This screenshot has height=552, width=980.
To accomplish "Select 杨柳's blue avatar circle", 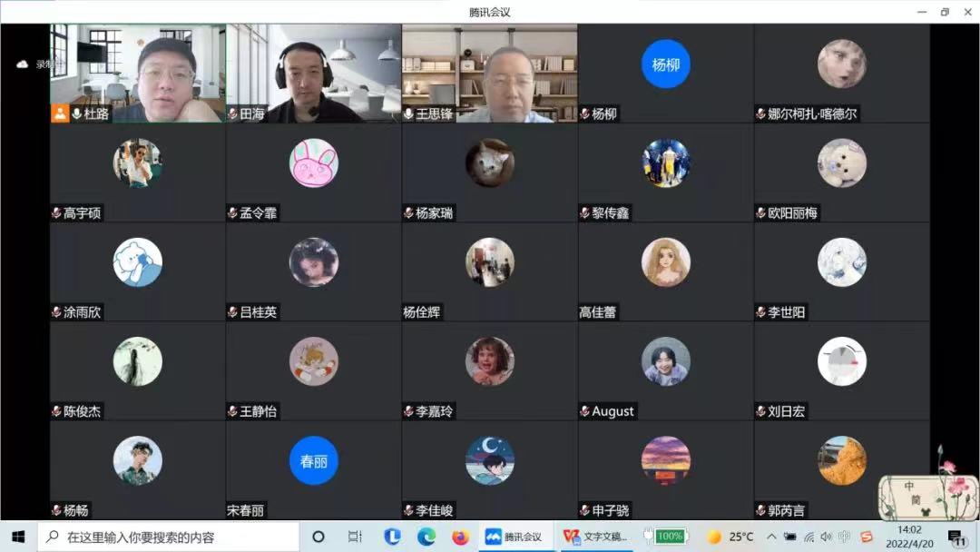I will (x=665, y=64).
